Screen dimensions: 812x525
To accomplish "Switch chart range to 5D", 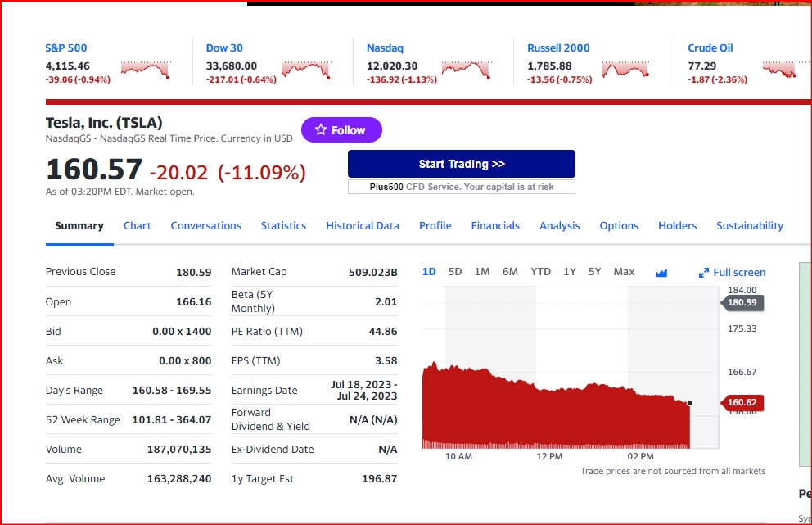I will (455, 272).
